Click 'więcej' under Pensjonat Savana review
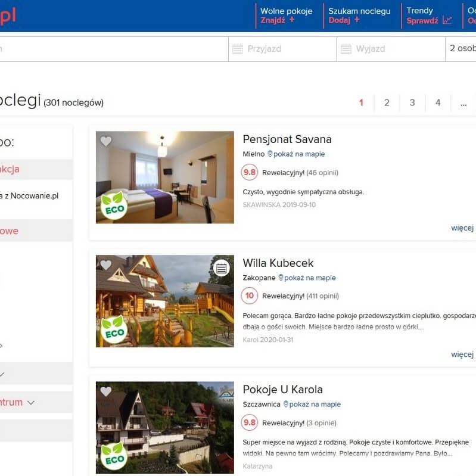The height and width of the screenshot is (476, 476). pos(462,228)
